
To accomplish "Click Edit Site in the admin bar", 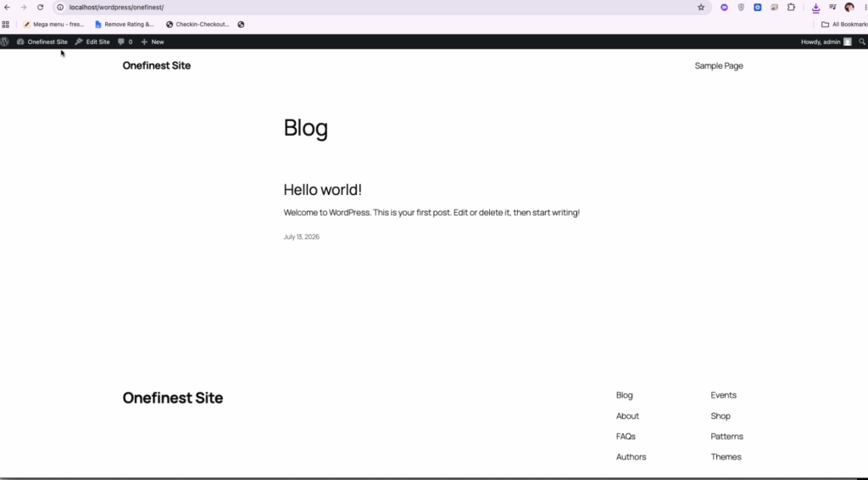I will point(92,42).
